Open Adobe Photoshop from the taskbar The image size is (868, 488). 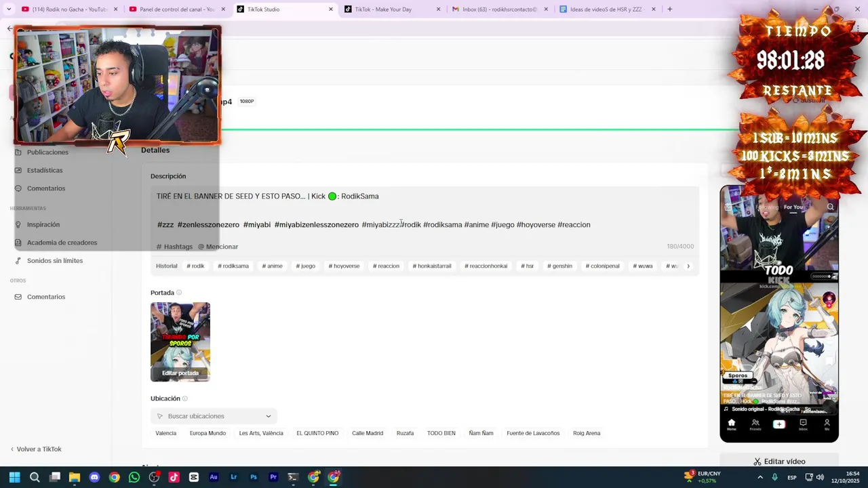point(254,477)
